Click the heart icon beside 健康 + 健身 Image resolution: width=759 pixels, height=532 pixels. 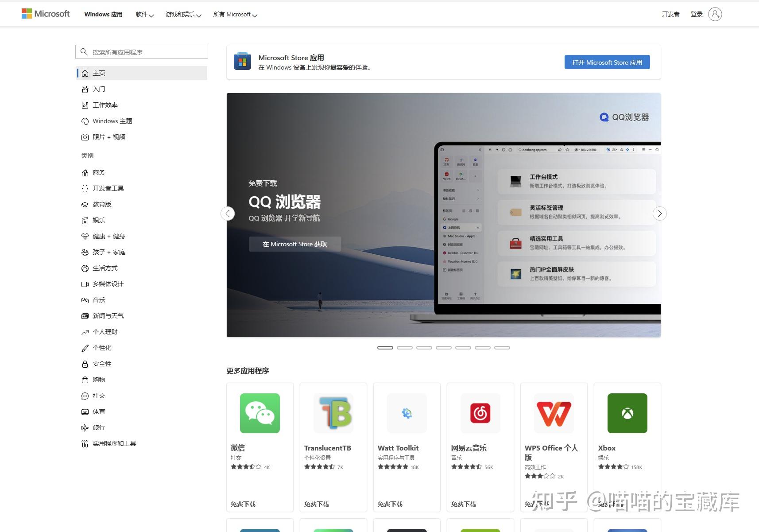coord(85,236)
